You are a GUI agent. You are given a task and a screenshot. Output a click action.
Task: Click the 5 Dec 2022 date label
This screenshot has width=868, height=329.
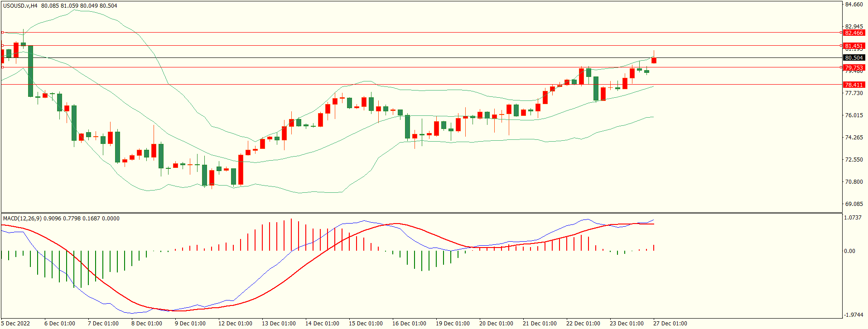pyautogui.click(x=16, y=324)
